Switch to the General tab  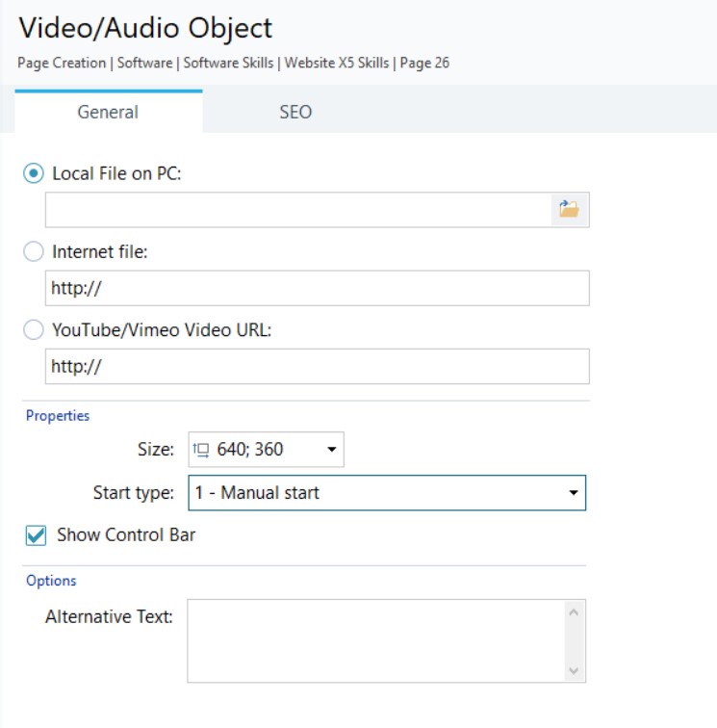click(x=108, y=112)
